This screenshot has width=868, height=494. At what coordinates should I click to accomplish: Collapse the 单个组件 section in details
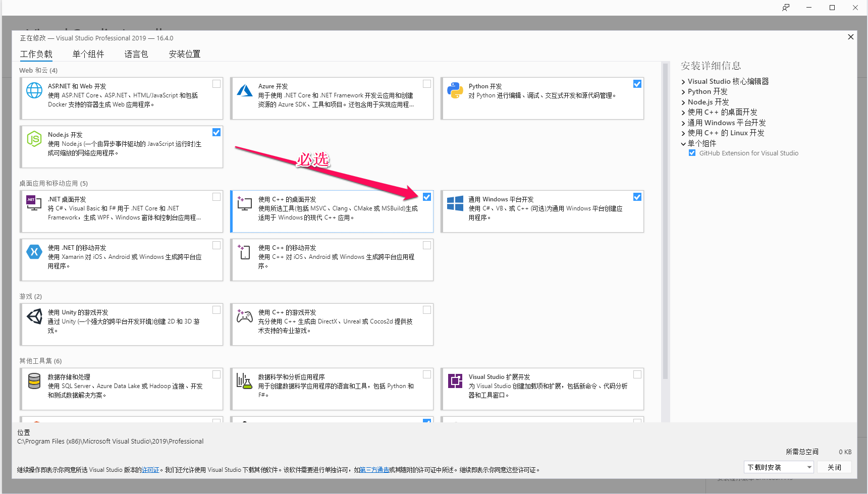(x=683, y=144)
